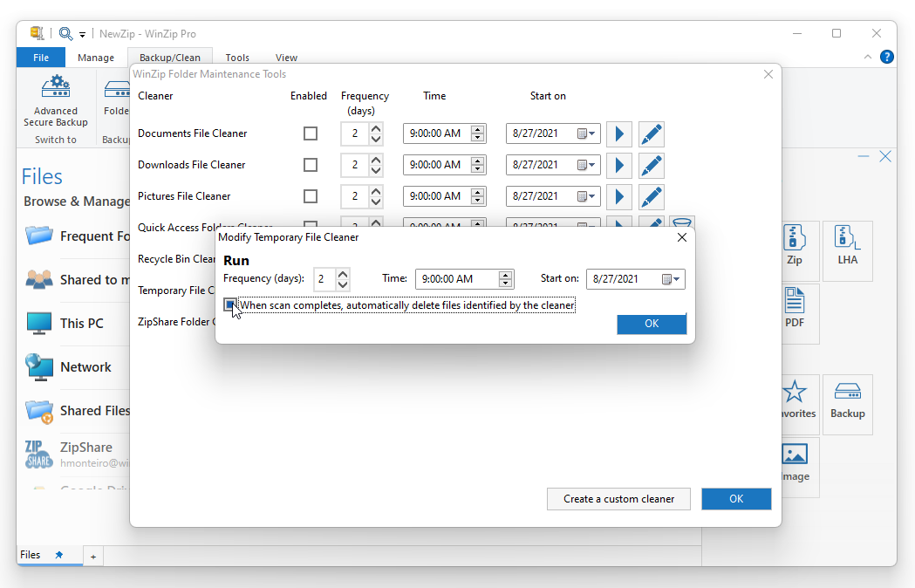Click the Backup icon in right panel

(x=847, y=404)
